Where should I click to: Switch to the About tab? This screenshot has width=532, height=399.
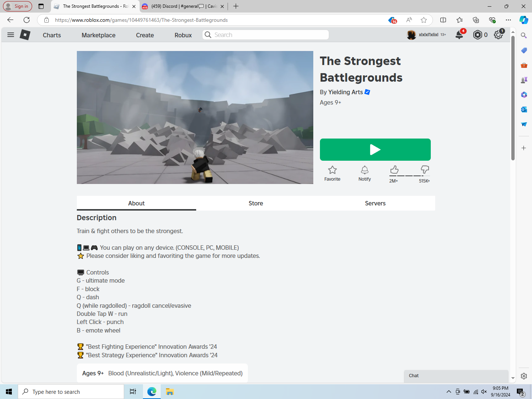(136, 203)
